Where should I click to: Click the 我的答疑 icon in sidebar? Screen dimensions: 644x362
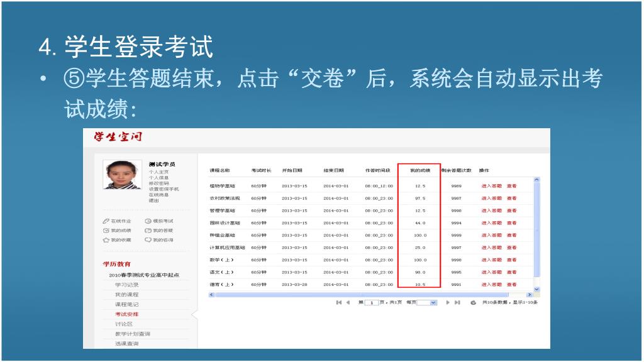(x=148, y=231)
